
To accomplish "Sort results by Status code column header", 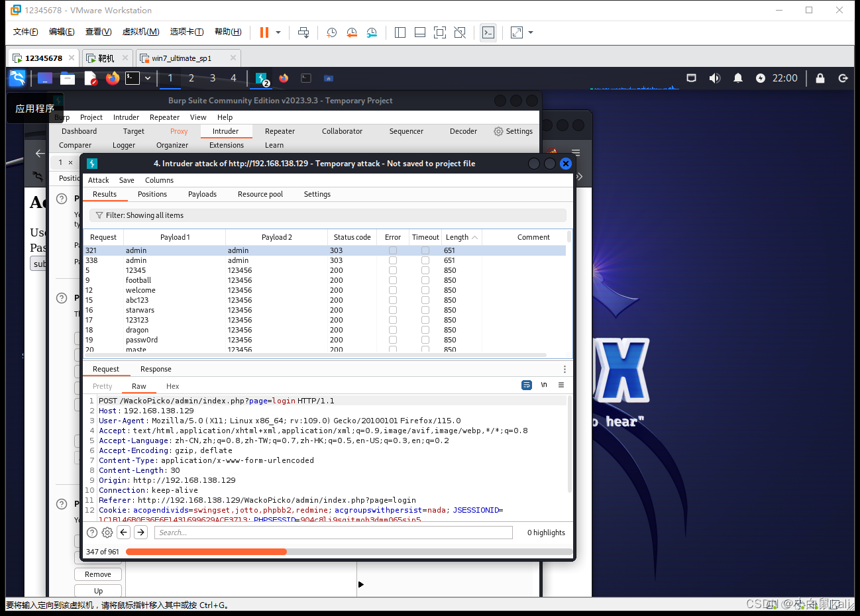I will click(x=352, y=237).
